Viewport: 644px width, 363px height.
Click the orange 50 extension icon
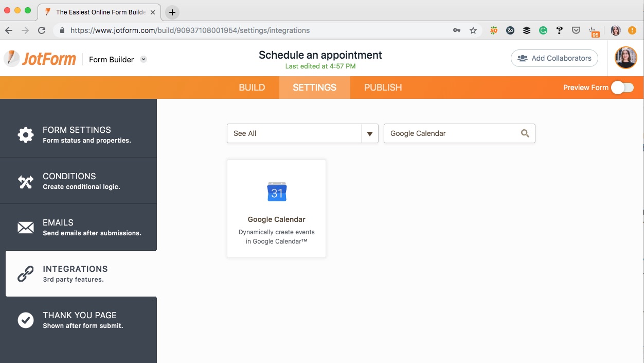[494, 30]
